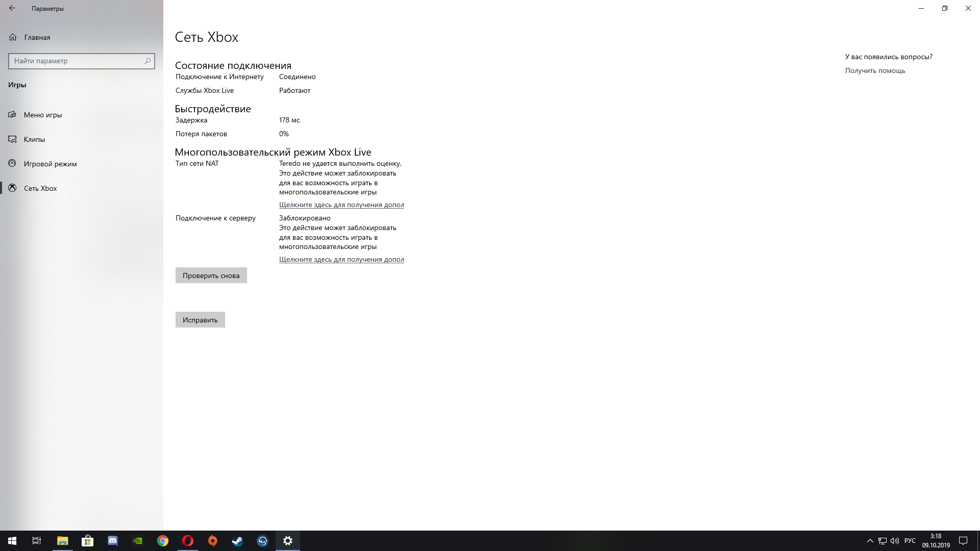
Task: Click the Xbox logo icon in sidebar
Action: click(12, 188)
